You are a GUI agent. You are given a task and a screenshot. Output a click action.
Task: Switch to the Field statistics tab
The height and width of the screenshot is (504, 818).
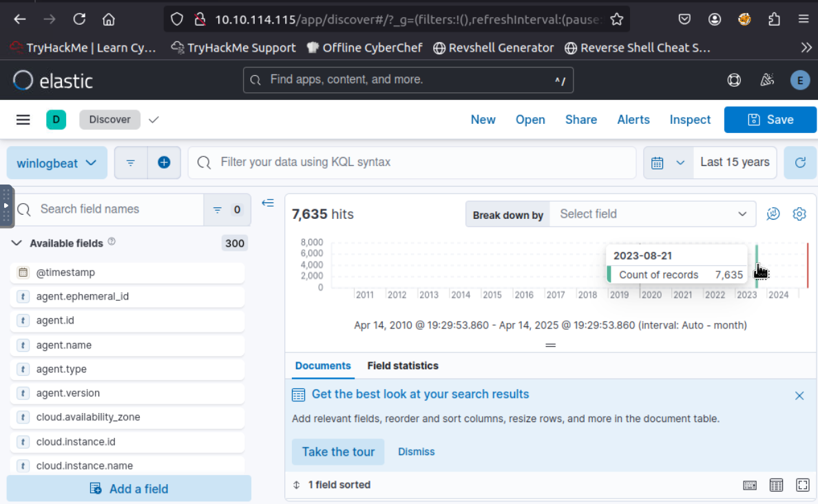pos(403,366)
